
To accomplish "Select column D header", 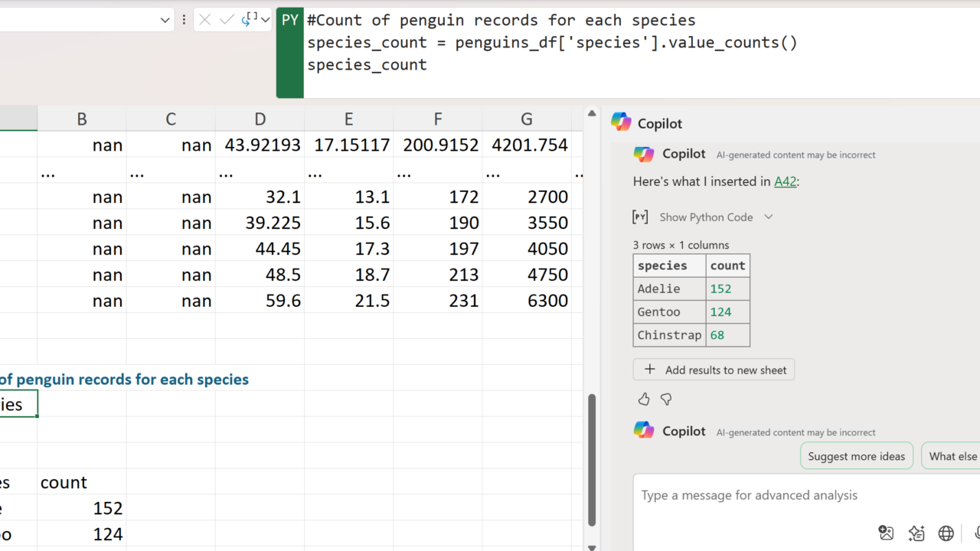I will pyautogui.click(x=260, y=119).
